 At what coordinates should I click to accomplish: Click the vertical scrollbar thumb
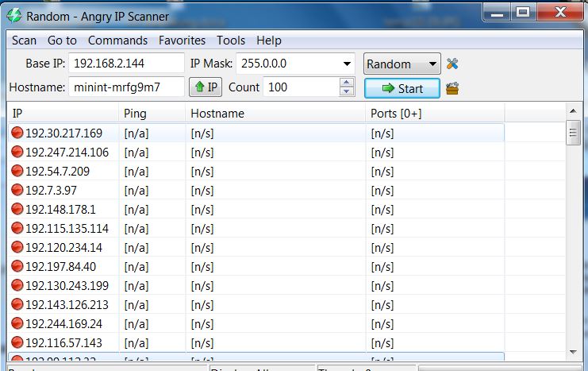pos(573,133)
